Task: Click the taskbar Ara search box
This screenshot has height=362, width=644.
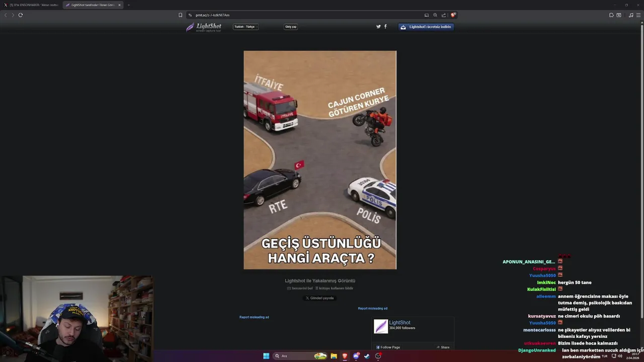Action: (300, 356)
